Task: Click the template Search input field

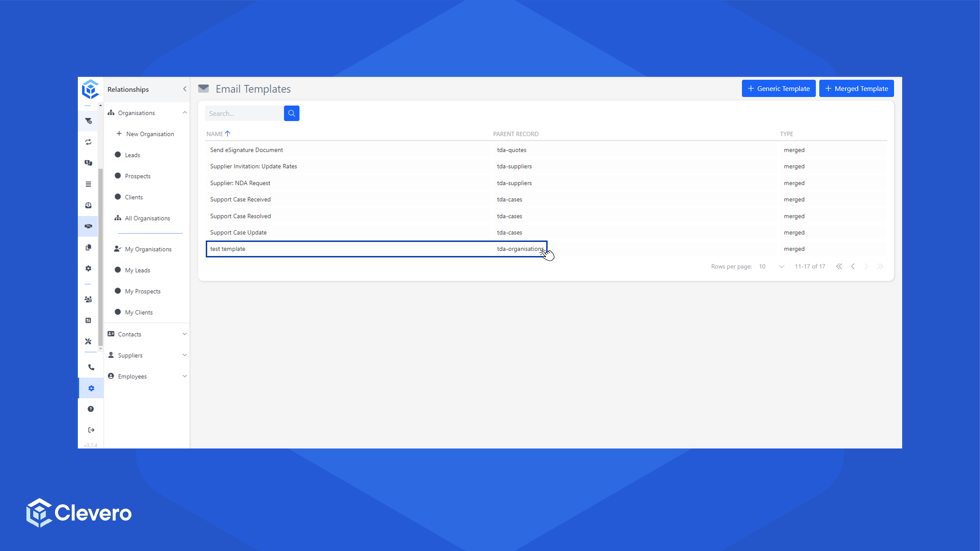Action: coord(244,113)
